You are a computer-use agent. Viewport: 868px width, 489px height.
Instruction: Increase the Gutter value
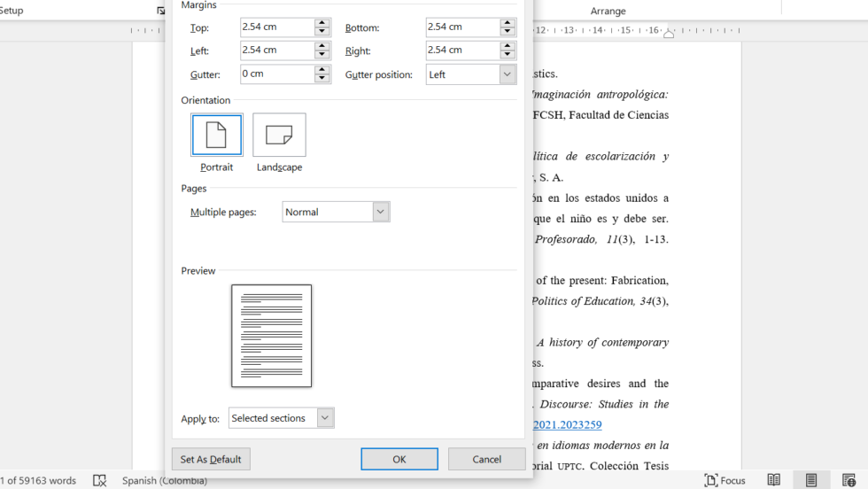322,70
